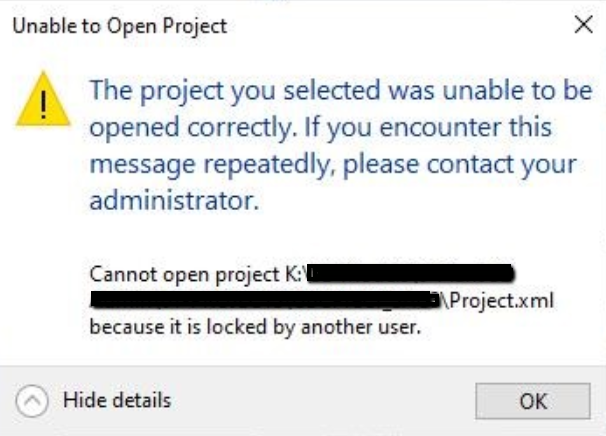Click the OK button
The height and width of the screenshot is (436, 606).
pos(533,401)
